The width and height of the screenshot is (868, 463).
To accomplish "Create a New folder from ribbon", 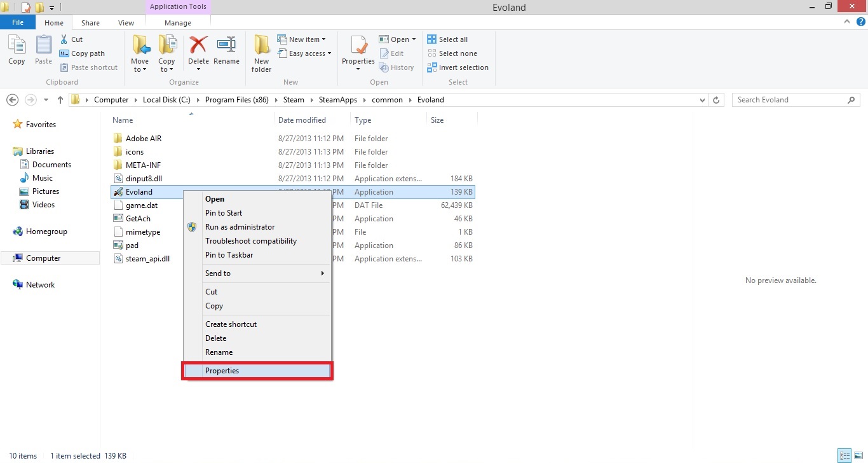I will point(261,54).
